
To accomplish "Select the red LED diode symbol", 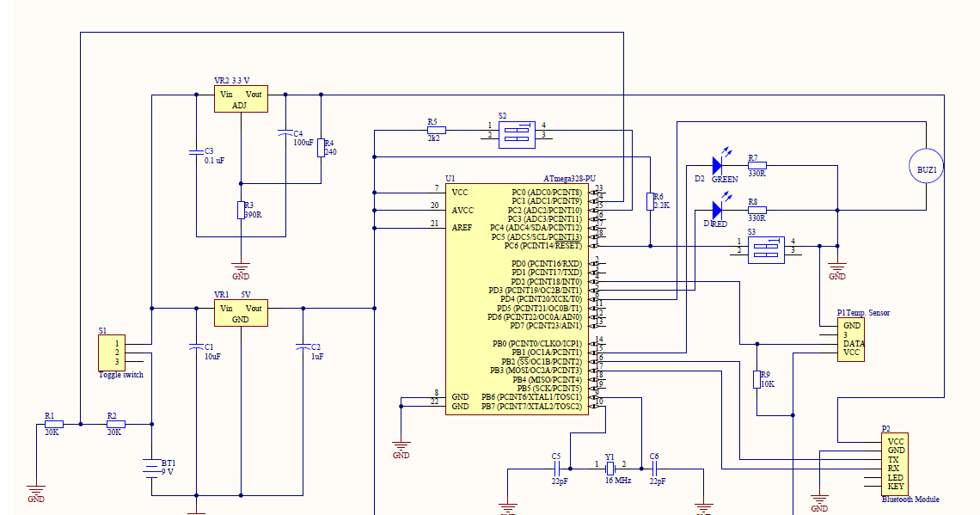I will (x=718, y=210).
